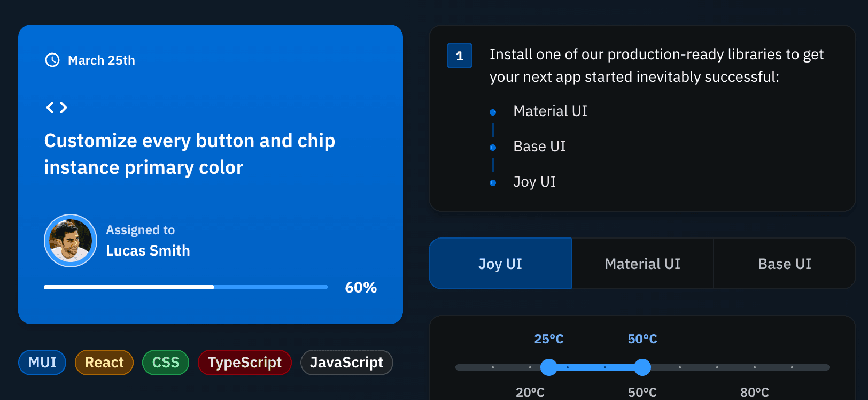Click the Joy UI timeline dot
This screenshot has height=400, width=868.
click(x=493, y=183)
